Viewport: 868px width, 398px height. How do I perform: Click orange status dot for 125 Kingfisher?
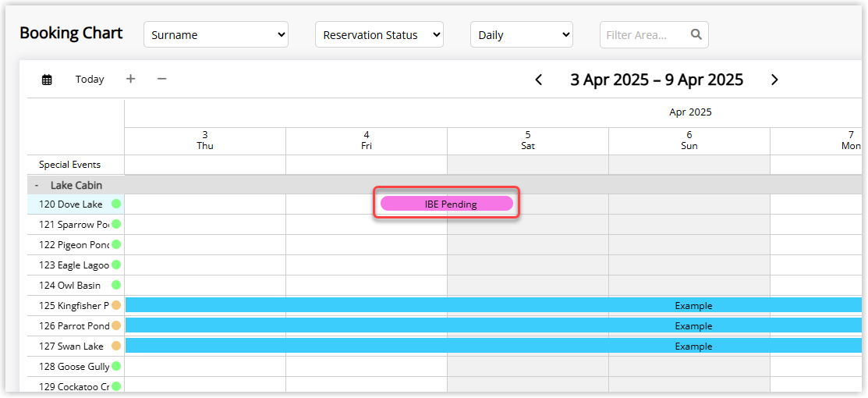pyautogui.click(x=116, y=306)
